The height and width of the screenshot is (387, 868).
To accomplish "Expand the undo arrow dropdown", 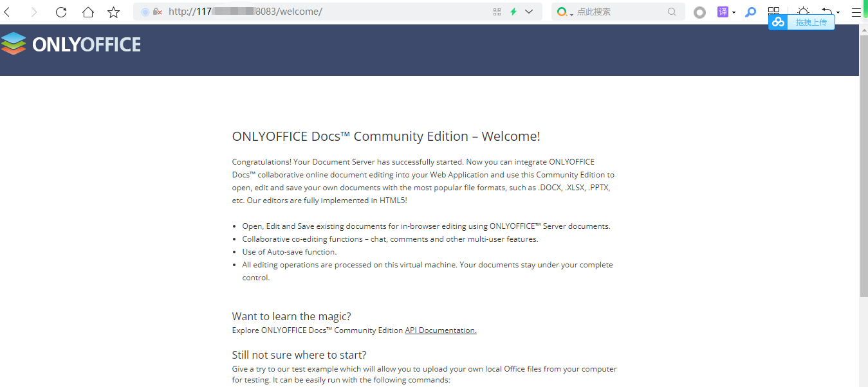I will 838,12.
